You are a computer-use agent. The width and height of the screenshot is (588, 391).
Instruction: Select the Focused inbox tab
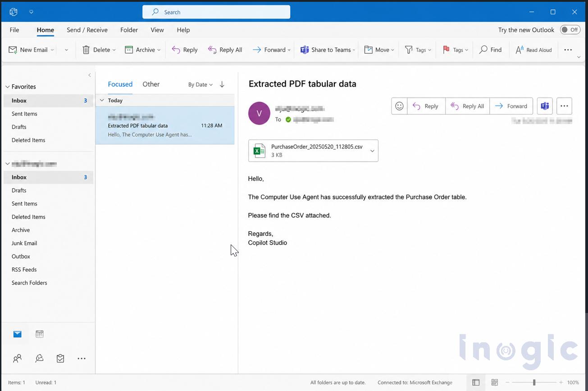coord(120,84)
